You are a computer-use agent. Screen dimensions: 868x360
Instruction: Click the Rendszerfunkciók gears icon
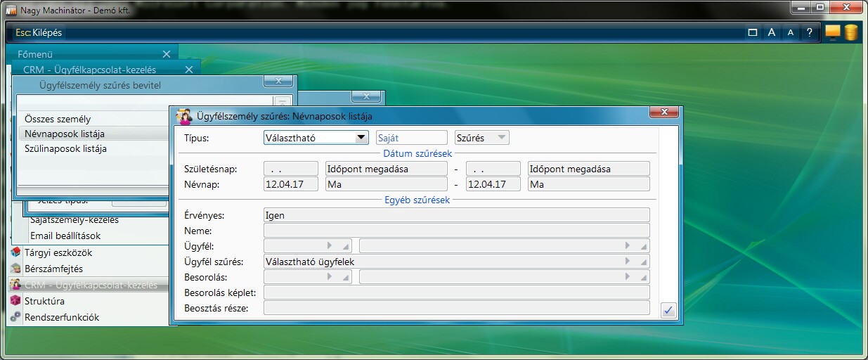[x=15, y=317]
